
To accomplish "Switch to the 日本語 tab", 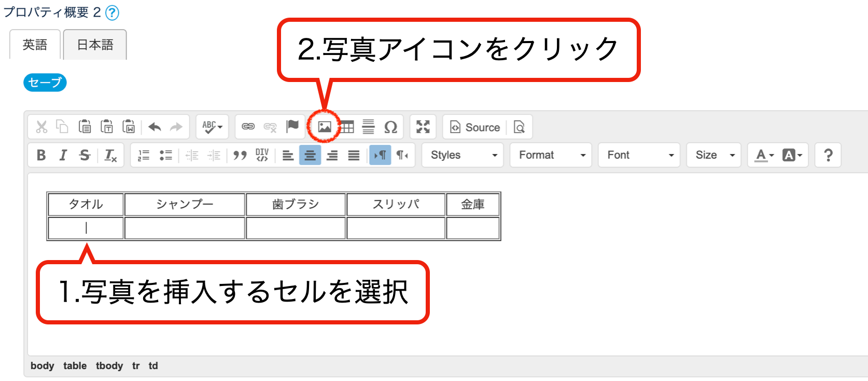I will tap(95, 45).
